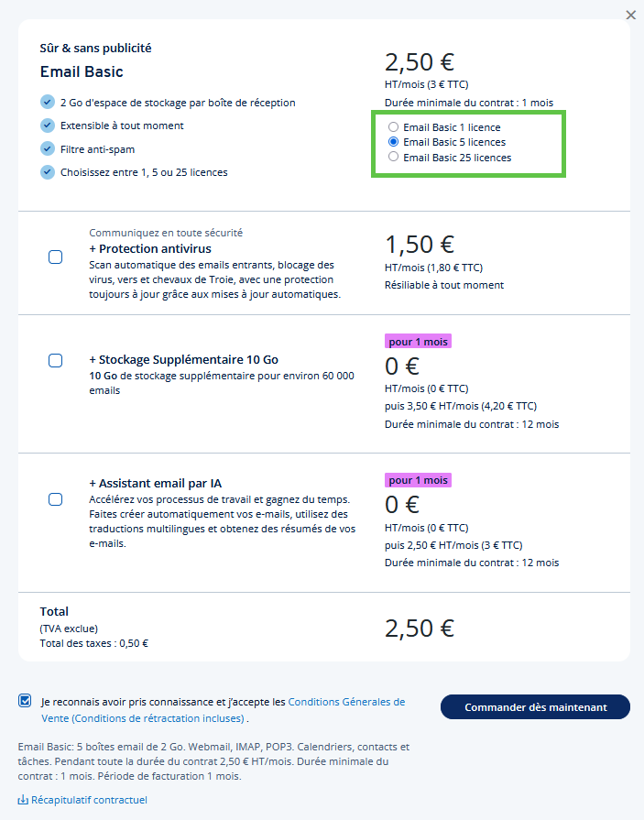This screenshot has width=644, height=820.
Task: Tick the Stockage Supplémentaire 10 Go checkbox
Action: coord(55,360)
